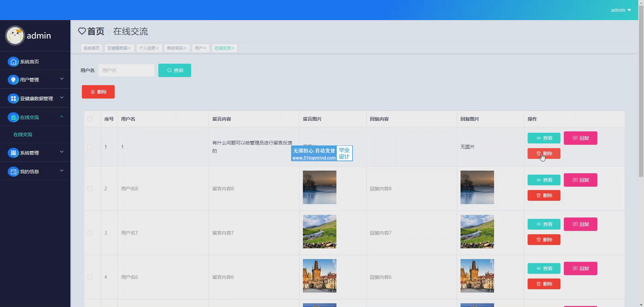Tick the checkbox for 用户名8 row
644x307 pixels.
tap(90, 189)
